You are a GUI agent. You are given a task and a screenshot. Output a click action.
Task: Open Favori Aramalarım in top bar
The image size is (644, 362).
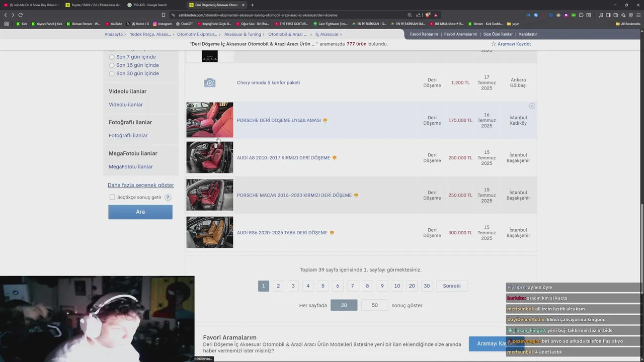(x=460, y=34)
